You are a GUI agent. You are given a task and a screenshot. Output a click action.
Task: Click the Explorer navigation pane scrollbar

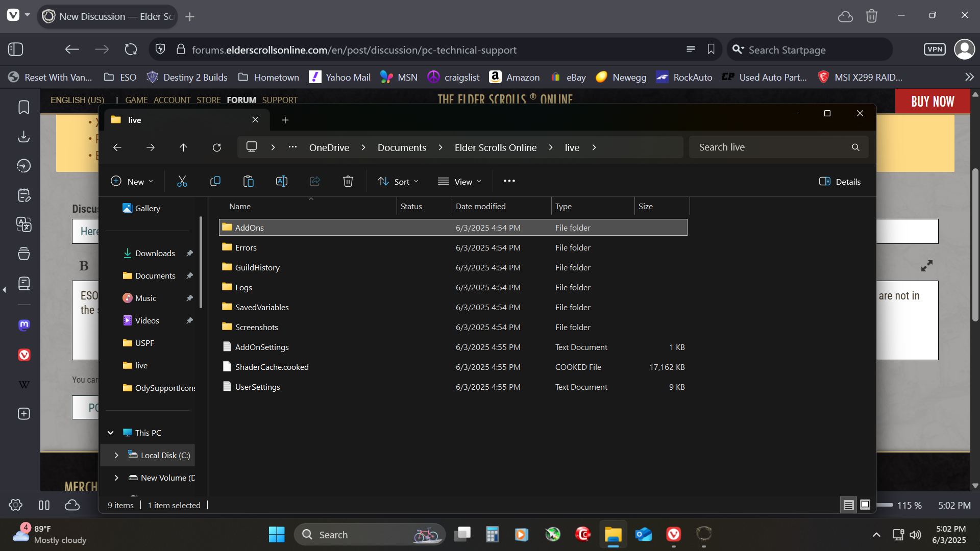click(x=201, y=263)
